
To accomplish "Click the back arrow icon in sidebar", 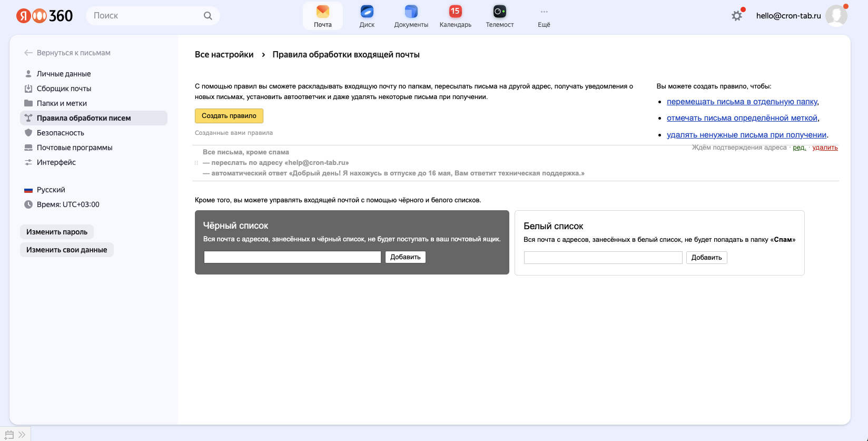I will point(28,53).
